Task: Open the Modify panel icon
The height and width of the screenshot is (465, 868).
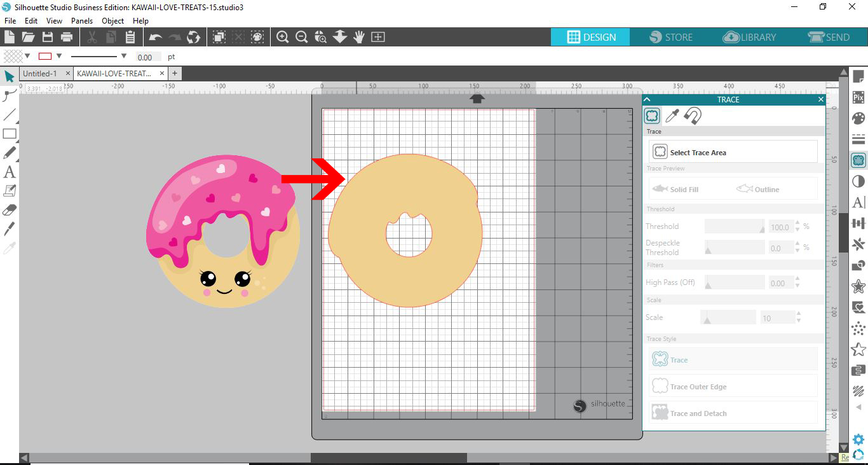Action: click(858, 265)
